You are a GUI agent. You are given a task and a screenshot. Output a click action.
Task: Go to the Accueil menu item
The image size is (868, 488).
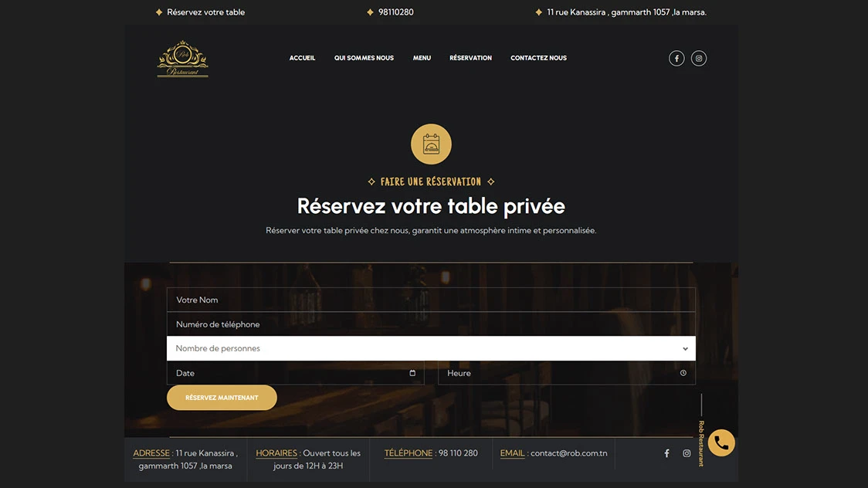[x=302, y=58]
